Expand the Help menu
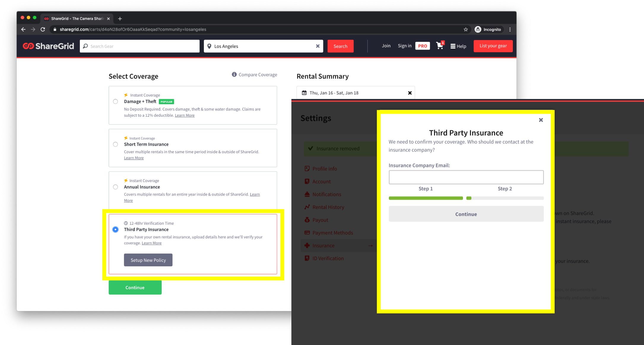Viewport: 644px width, 345px height. pyautogui.click(x=458, y=46)
